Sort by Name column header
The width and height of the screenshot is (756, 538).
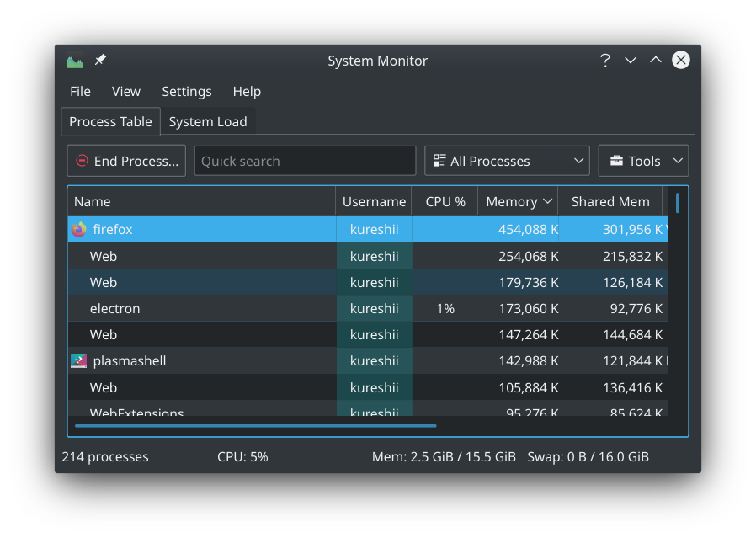(x=201, y=201)
